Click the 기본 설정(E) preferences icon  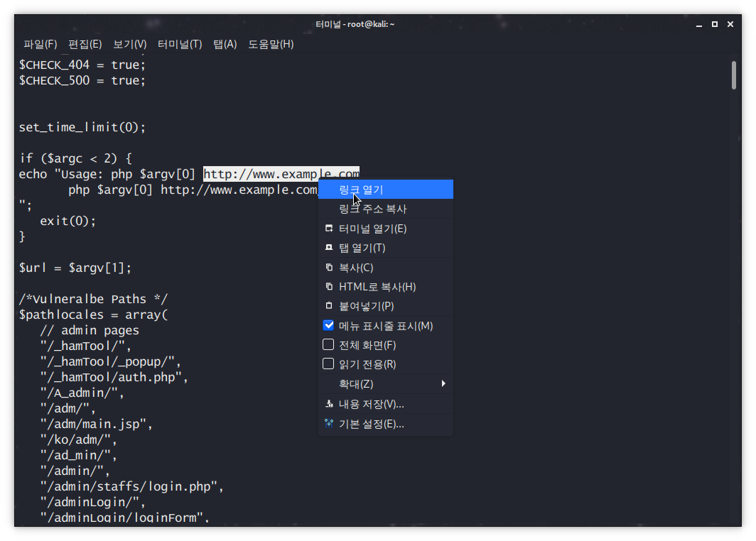click(329, 423)
